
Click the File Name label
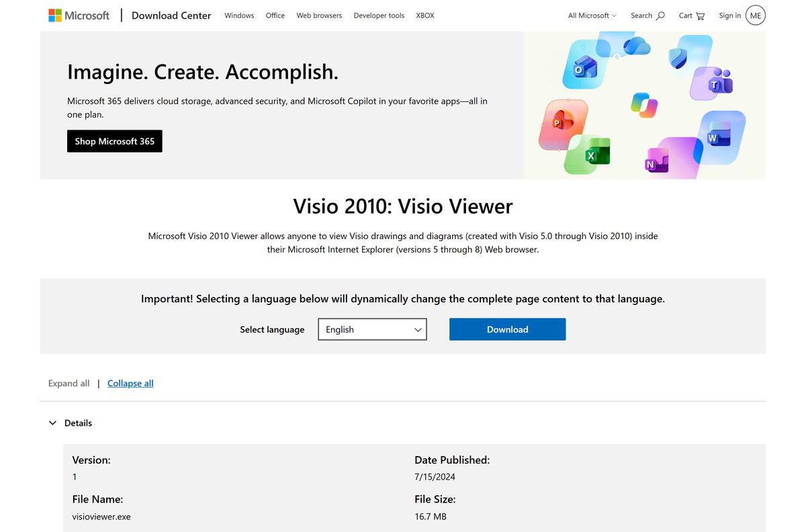coord(97,500)
